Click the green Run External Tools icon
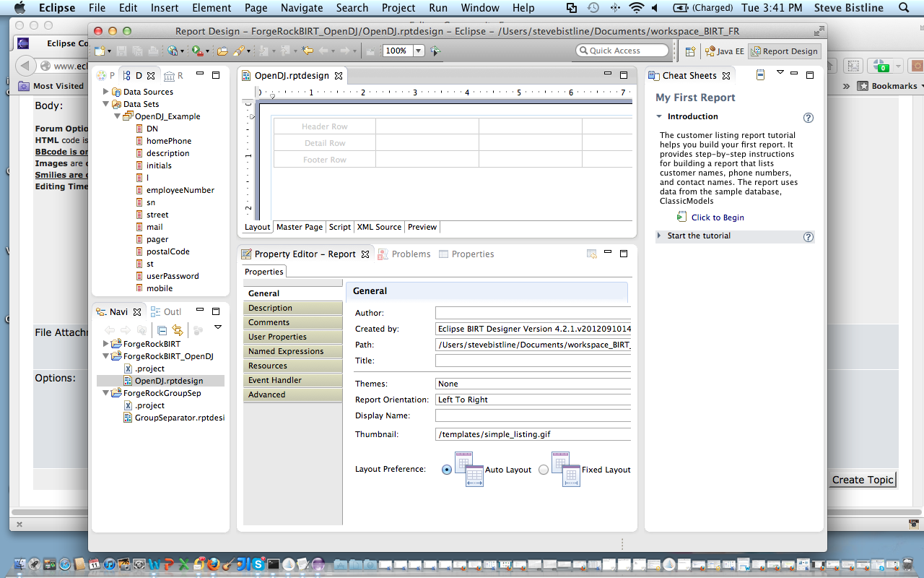The height and width of the screenshot is (578, 924). 196,51
